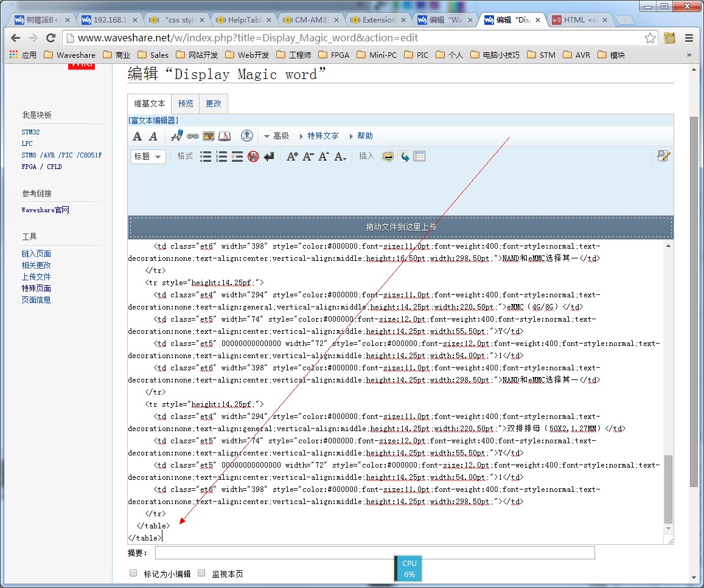704x588 pixels.
Task: Insert a bulleted list
Action: [206, 156]
